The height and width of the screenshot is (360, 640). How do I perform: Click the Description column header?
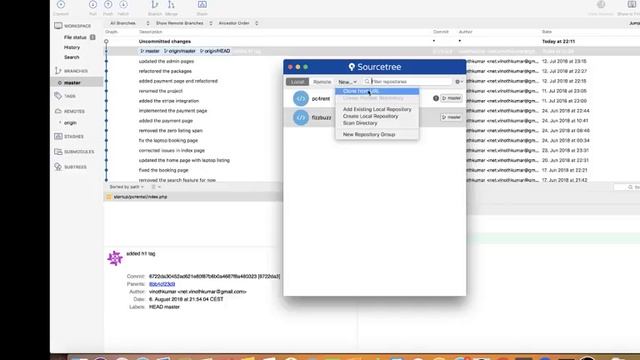click(x=150, y=32)
